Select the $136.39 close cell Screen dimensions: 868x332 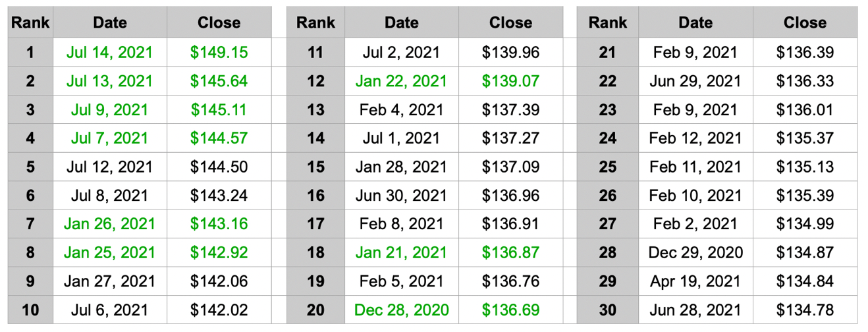click(x=805, y=52)
